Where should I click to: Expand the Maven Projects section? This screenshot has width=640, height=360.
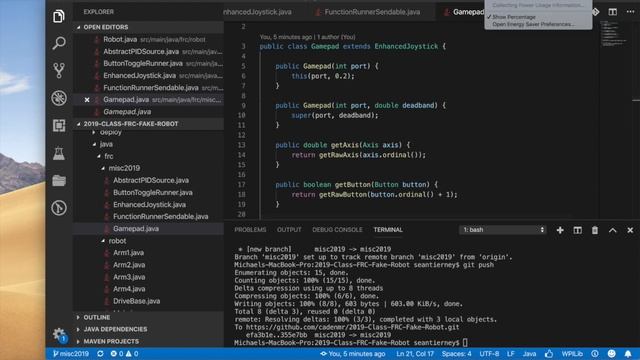149,341
